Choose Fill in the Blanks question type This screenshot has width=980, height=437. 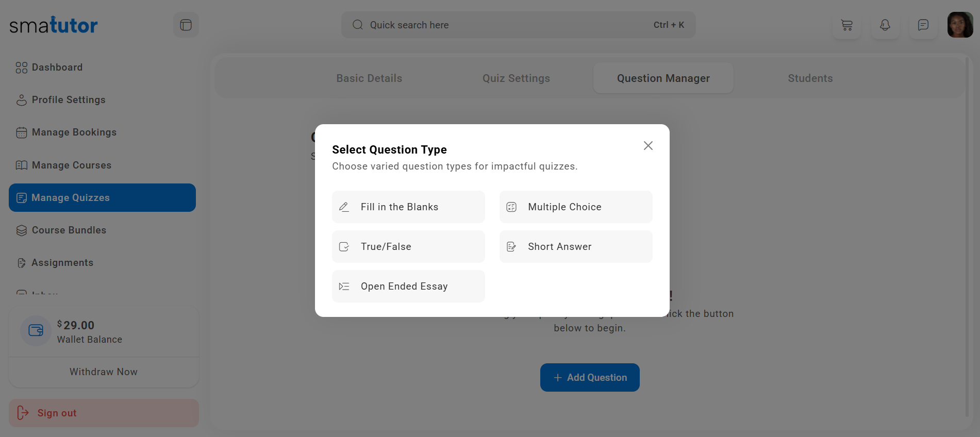(x=408, y=207)
